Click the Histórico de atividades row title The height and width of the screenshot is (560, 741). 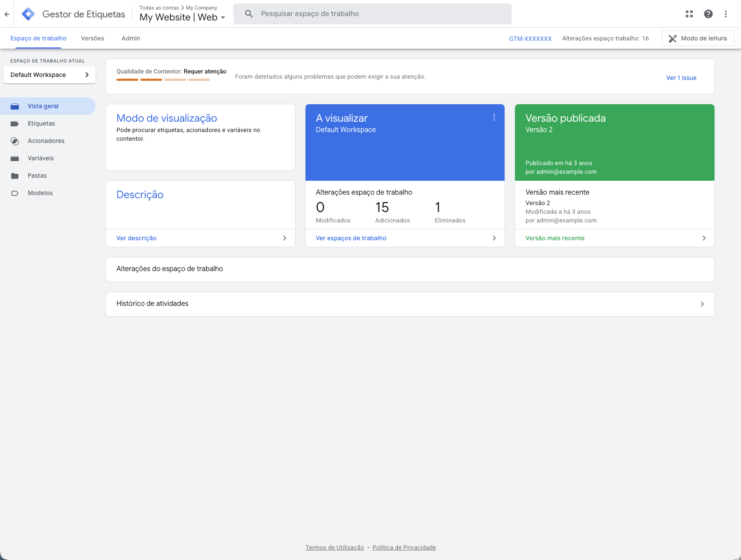point(153,304)
